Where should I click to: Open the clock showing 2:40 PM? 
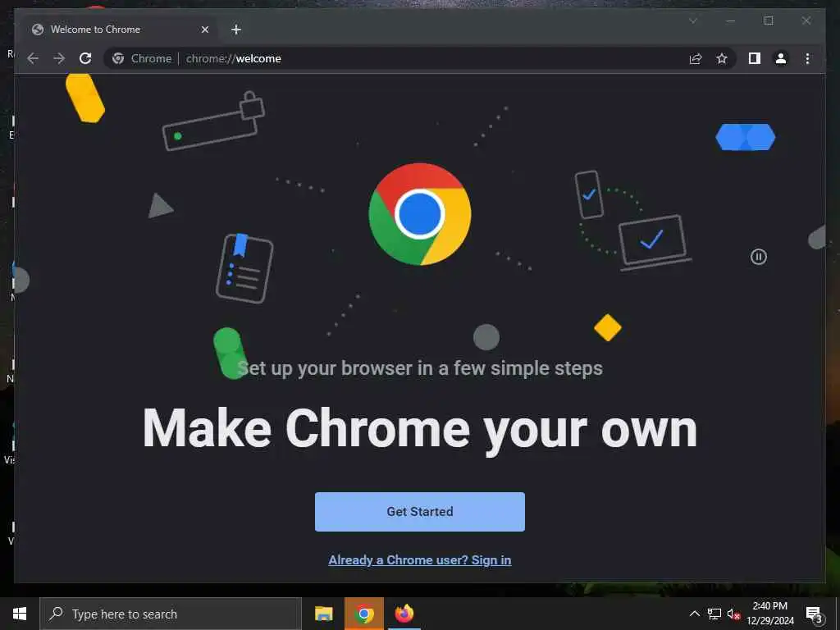(x=770, y=614)
